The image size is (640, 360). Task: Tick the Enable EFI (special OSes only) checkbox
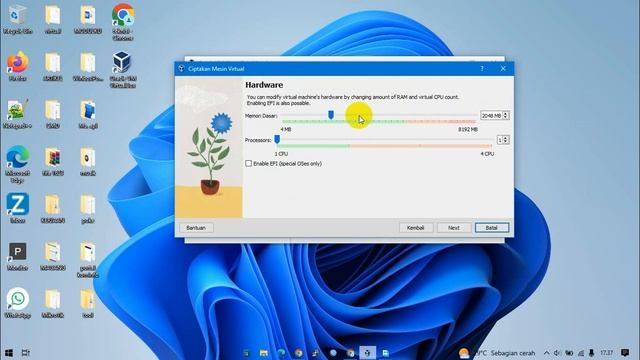249,163
